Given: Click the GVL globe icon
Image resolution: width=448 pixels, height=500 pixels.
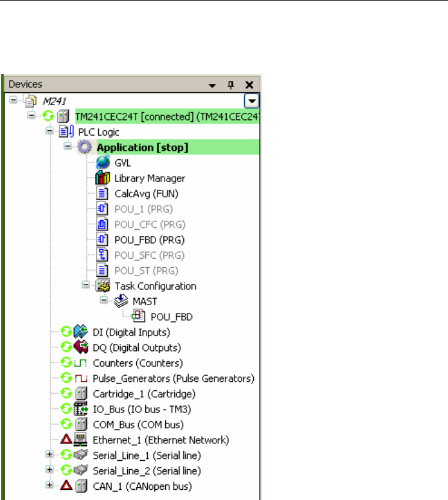Looking at the screenshot, I should pyautogui.click(x=103, y=162).
